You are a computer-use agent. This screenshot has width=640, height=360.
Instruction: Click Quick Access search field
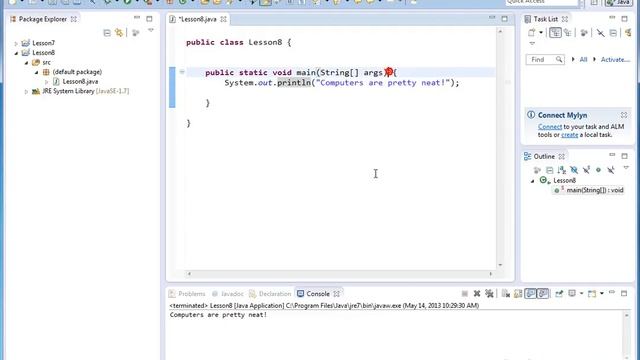(542, 2)
